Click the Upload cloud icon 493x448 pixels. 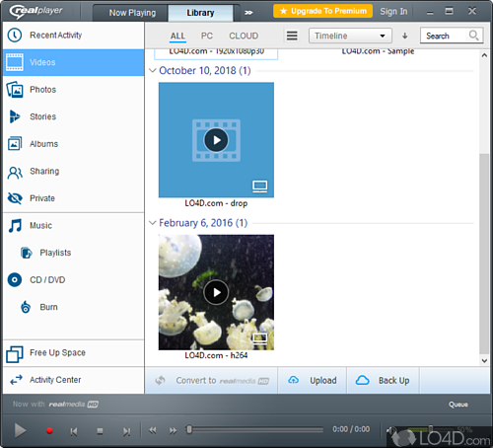click(x=293, y=380)
